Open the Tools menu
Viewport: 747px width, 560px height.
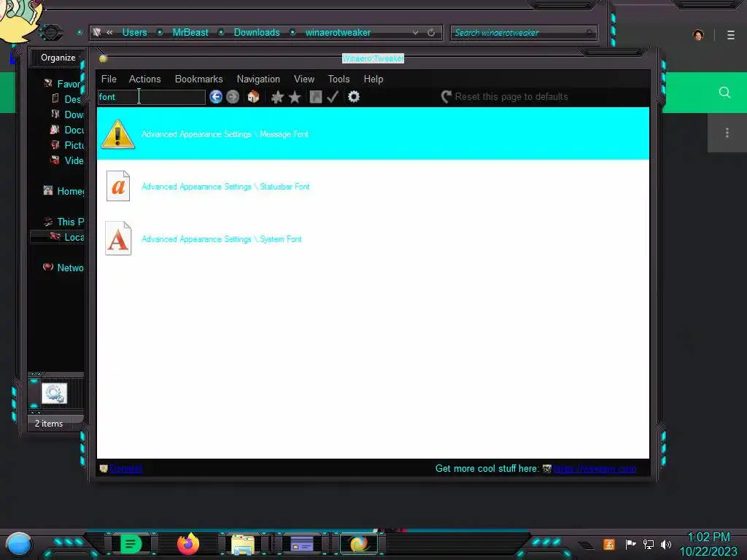(x=338, y=79)
